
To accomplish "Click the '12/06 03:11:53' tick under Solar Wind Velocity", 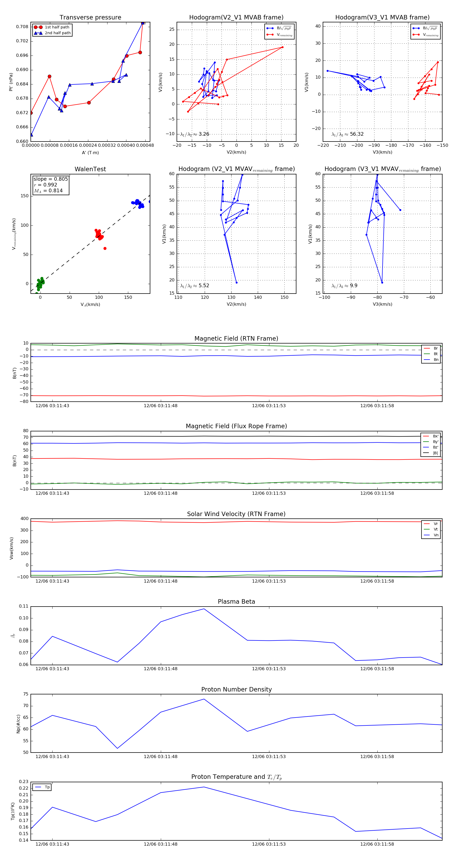I will [x=269, y=581].
